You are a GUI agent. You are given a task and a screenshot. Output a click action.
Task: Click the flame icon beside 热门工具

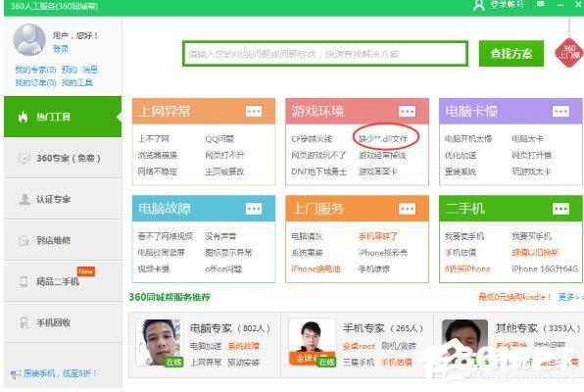tap(24, 118)
